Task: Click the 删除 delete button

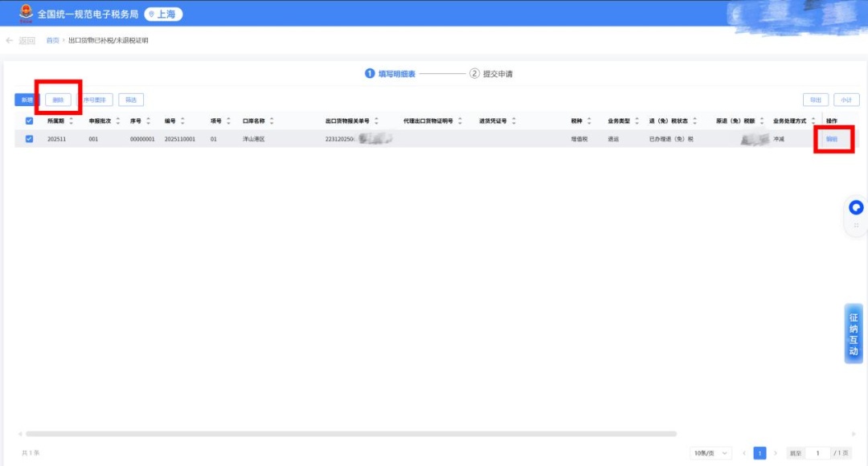Action: point(58,100)
